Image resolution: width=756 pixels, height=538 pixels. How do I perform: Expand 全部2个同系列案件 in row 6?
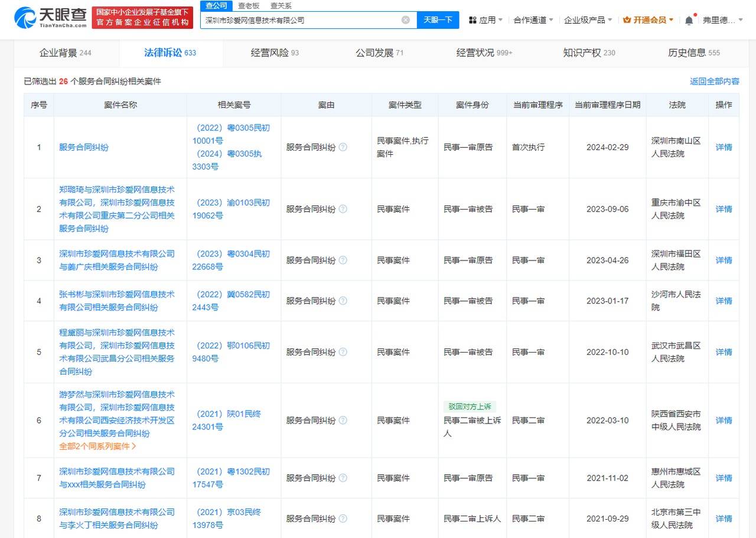tap(97, 446)
